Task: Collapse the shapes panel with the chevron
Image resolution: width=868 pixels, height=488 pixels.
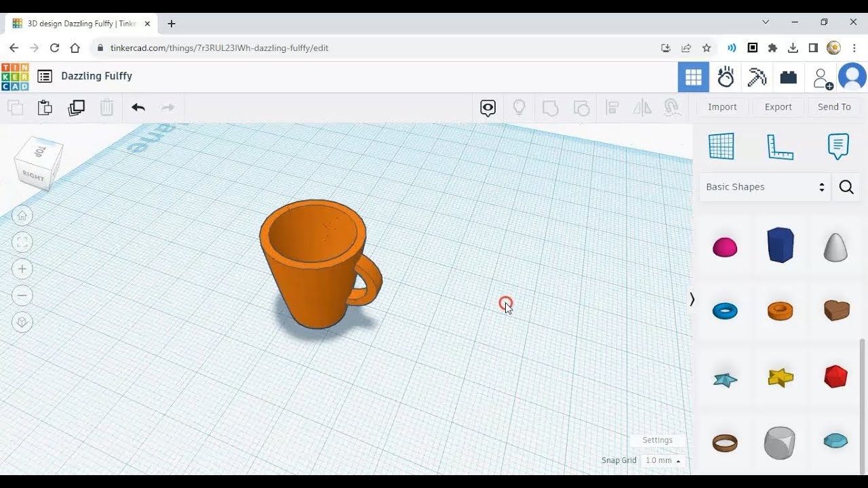Action: (x=692, y=299)
